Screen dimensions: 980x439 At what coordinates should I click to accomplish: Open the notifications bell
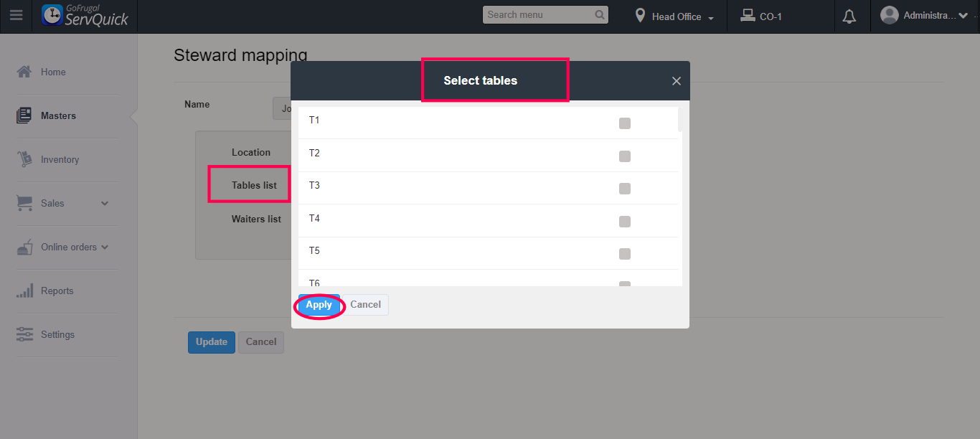tap(849, 16)
